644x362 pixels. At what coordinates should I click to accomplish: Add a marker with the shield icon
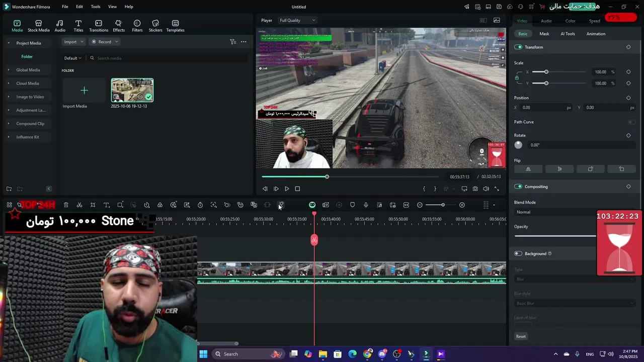pyautogui.click(x=352, y=205)
